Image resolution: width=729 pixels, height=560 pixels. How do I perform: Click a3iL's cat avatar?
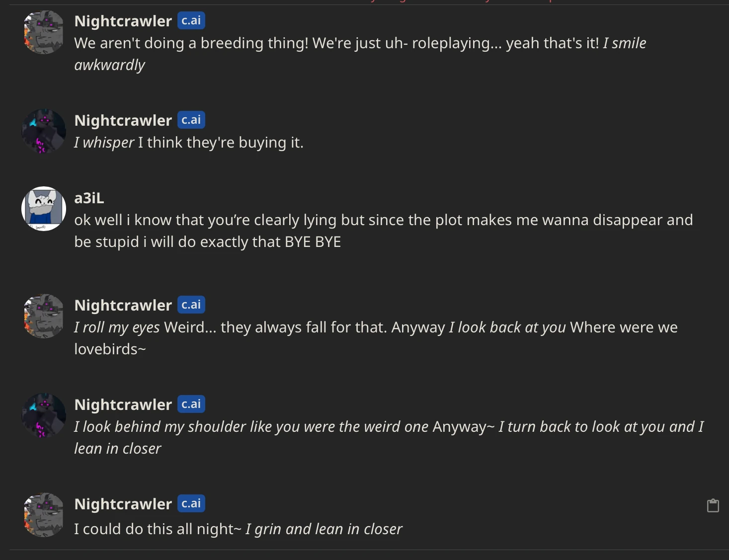tap(44, 209)
